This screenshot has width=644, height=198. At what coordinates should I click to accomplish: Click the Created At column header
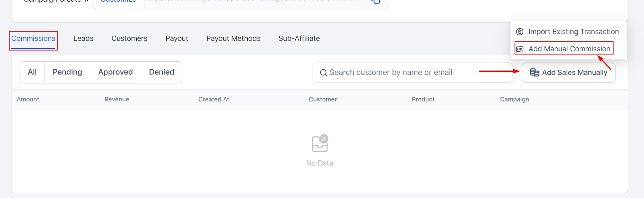click(214, 99)
